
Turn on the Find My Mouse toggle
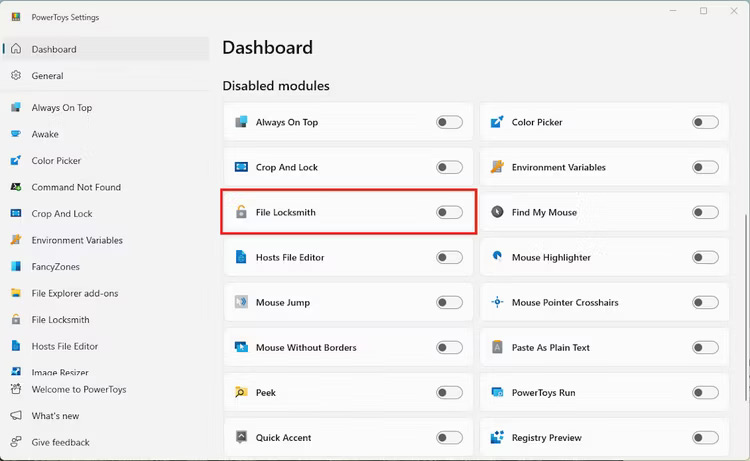tap(705, 212)
